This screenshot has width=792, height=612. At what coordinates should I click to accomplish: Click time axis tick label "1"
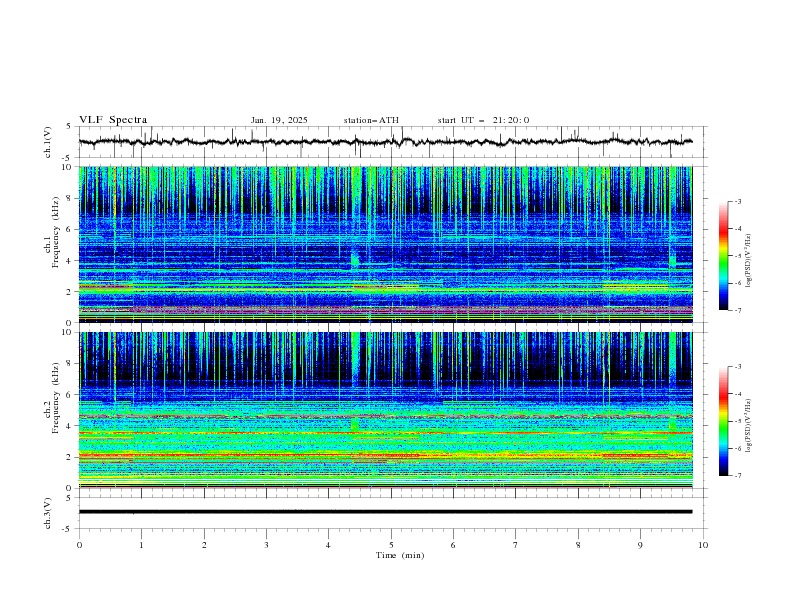click(142, 545)
